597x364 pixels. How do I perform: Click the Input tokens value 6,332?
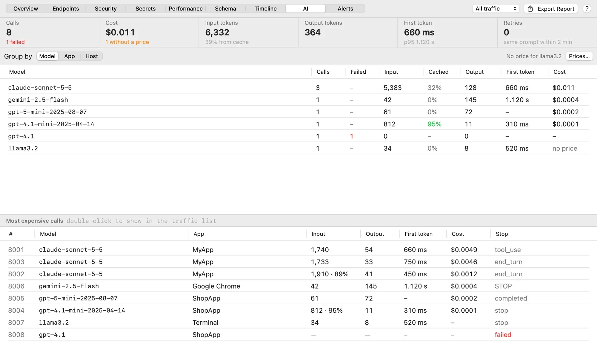click(x=217, y=32)
